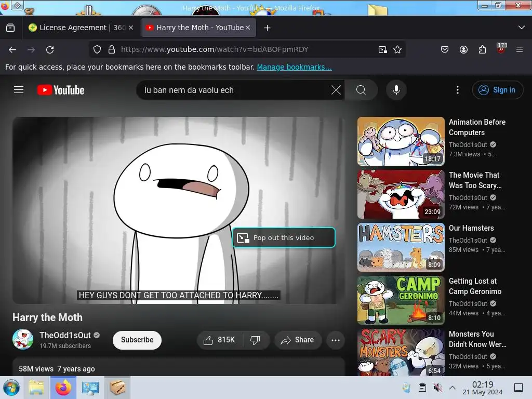The image size is (532, 399).
Task: Reload the current YouTube page
Action: coord(50,50)
